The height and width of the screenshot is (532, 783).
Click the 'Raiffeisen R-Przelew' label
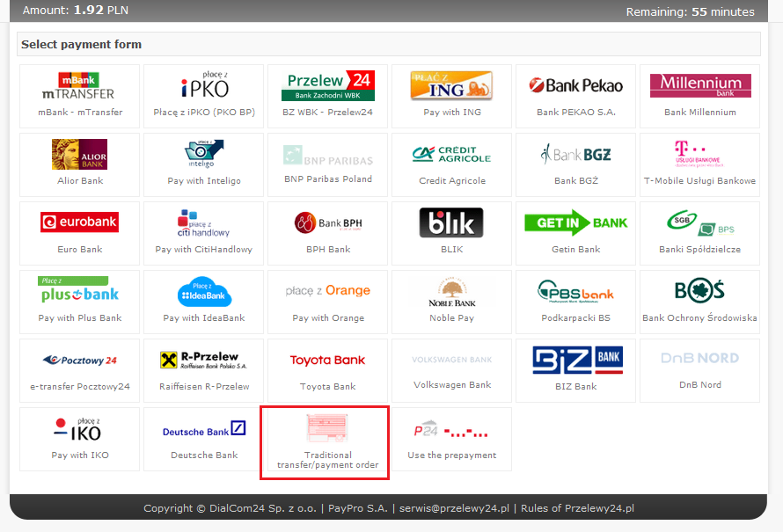[204, 386]
